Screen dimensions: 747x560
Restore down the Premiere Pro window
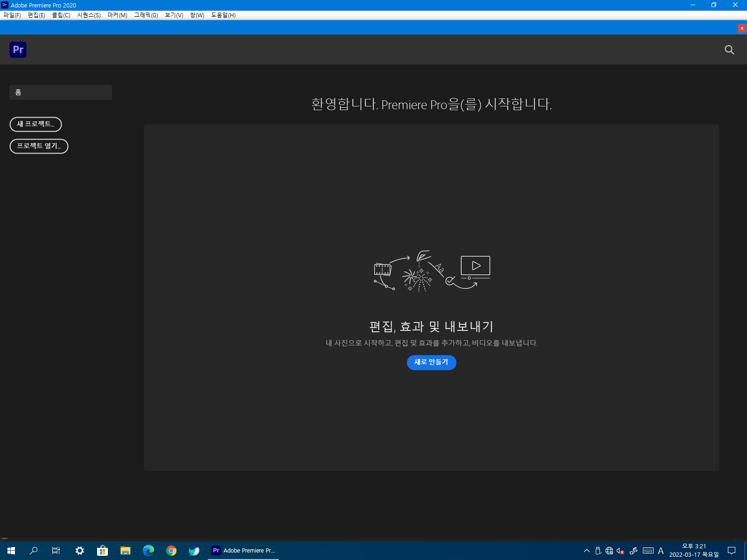click(714, 5)
